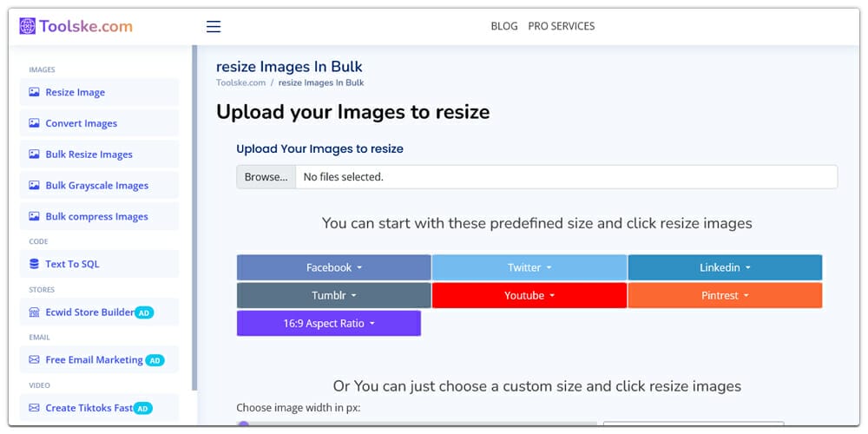Screen dimensions: 868x434
Task: Toggle the hamburger menu icon
Action: [x=214, y=27]
